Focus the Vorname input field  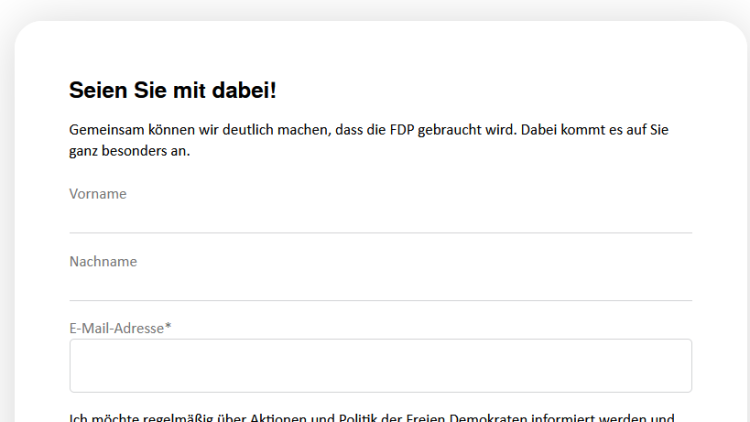point(380,219)
